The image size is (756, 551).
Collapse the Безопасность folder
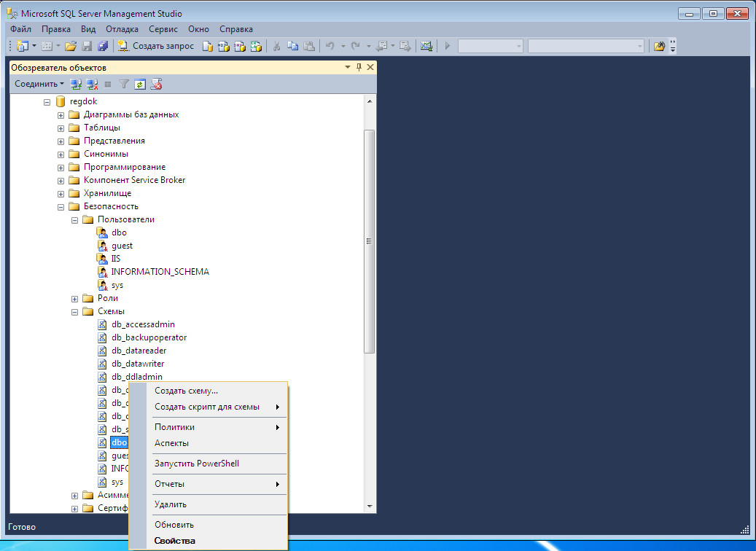[x=61, y=207]
